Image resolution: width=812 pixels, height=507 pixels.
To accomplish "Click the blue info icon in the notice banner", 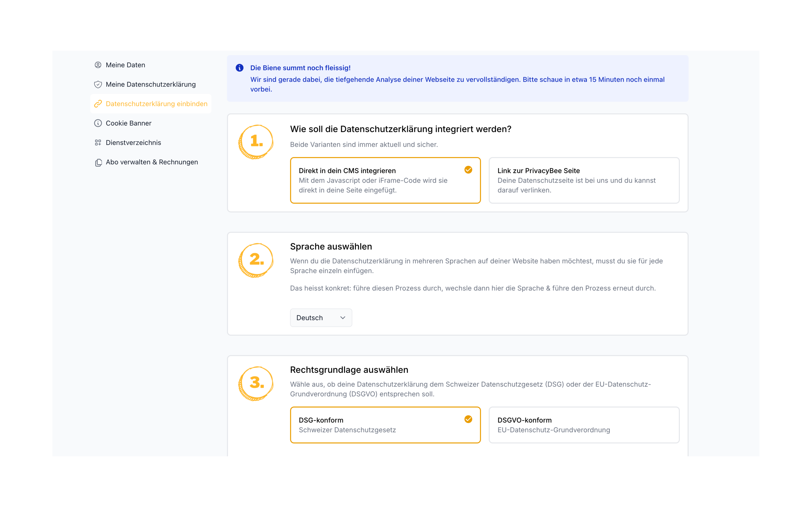I will [239, 68].
